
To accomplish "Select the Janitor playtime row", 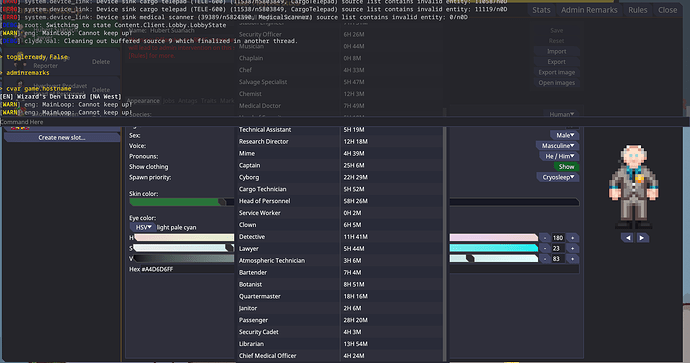I will pyautogui.click(x=339, y=308).
